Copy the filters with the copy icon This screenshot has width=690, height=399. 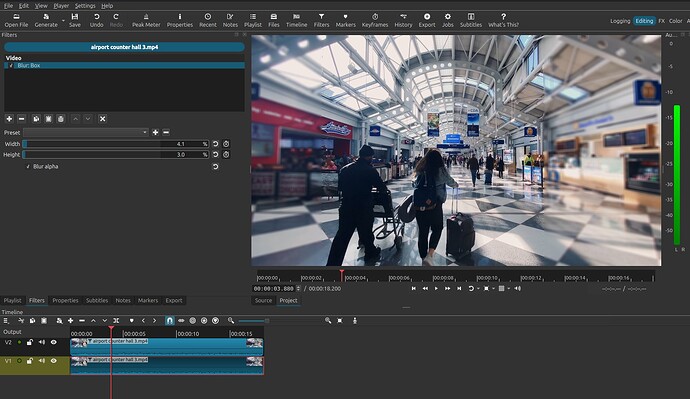click(36, 119)
